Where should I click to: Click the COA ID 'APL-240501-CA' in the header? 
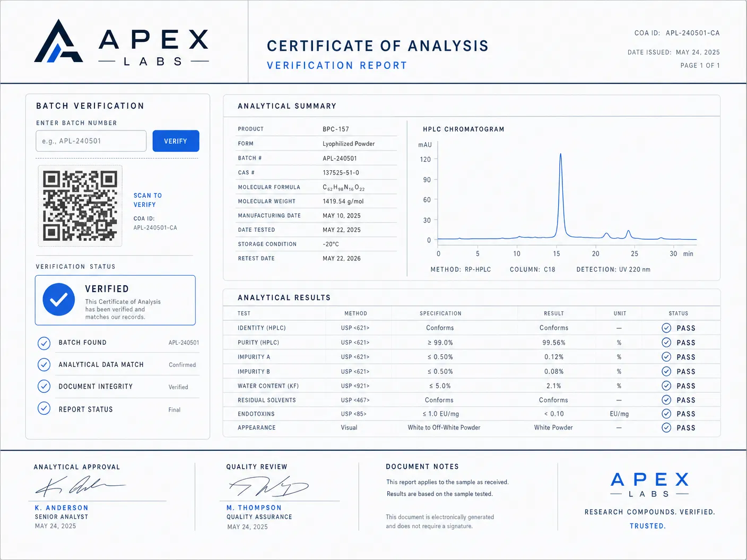click(x=692, y=33)
